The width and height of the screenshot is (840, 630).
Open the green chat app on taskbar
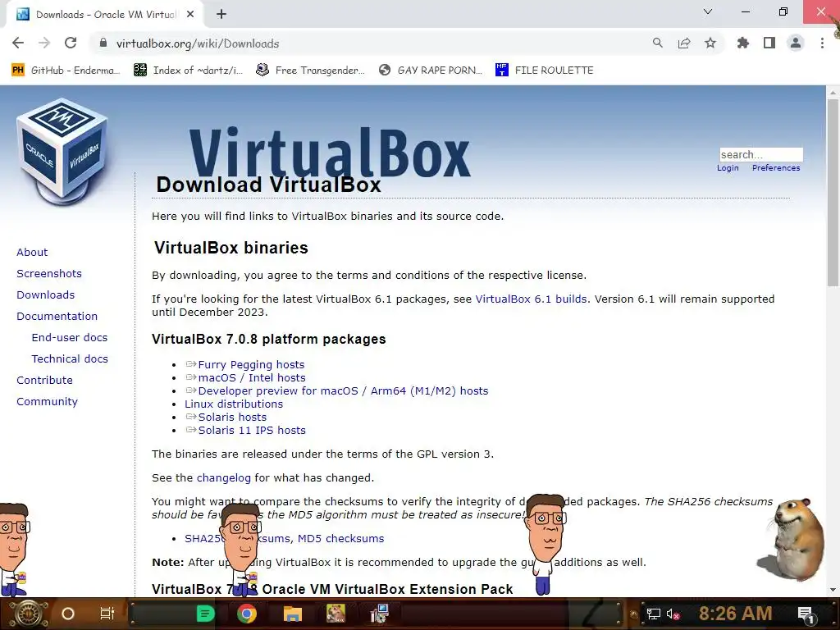pos(206,614)
